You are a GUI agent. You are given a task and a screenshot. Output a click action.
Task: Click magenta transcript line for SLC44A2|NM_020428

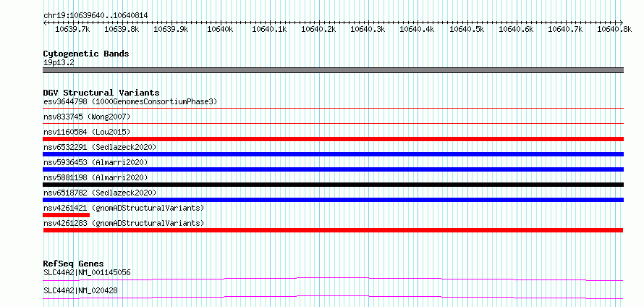(x=333, y=297)
